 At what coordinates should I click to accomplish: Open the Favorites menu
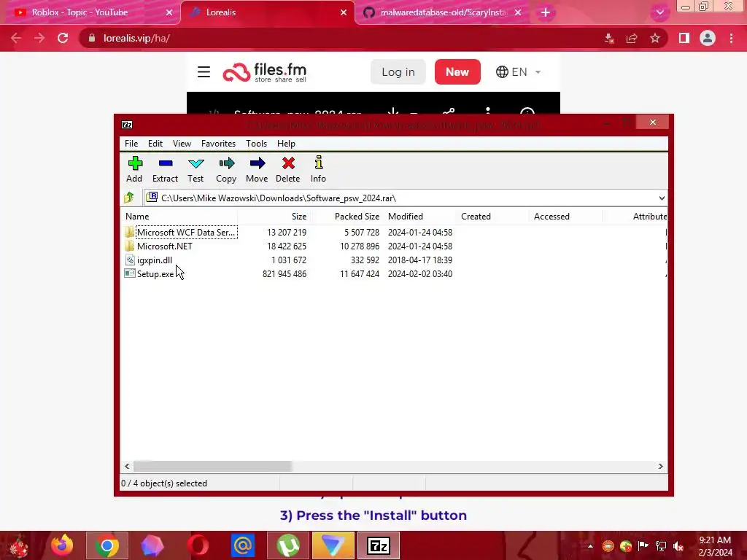pos(218,144)
